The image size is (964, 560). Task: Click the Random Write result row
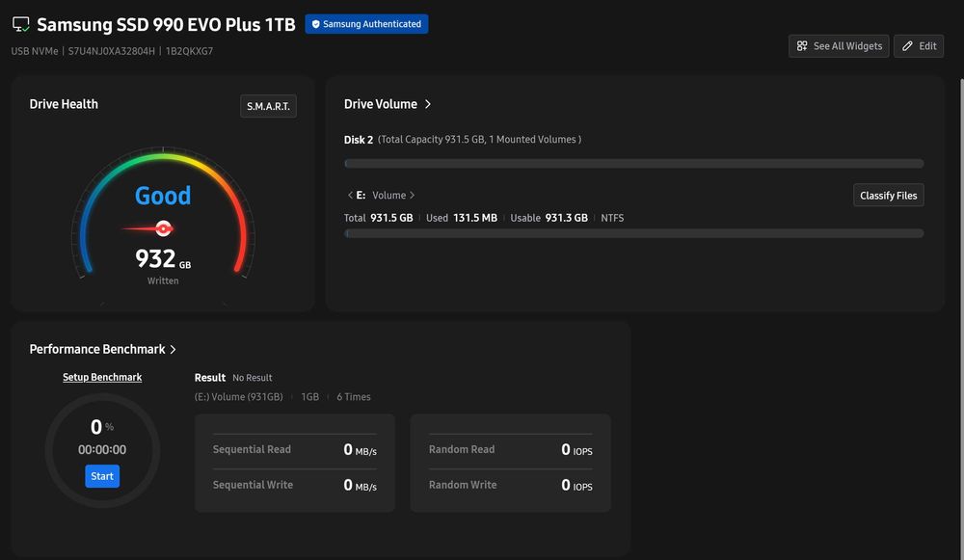click(510, 485)
